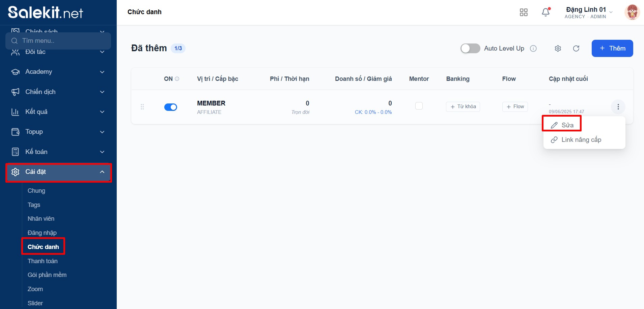The image size is (644, 309).
Task: Grab the MEMBER row drag handle
Action: point(142,107)
